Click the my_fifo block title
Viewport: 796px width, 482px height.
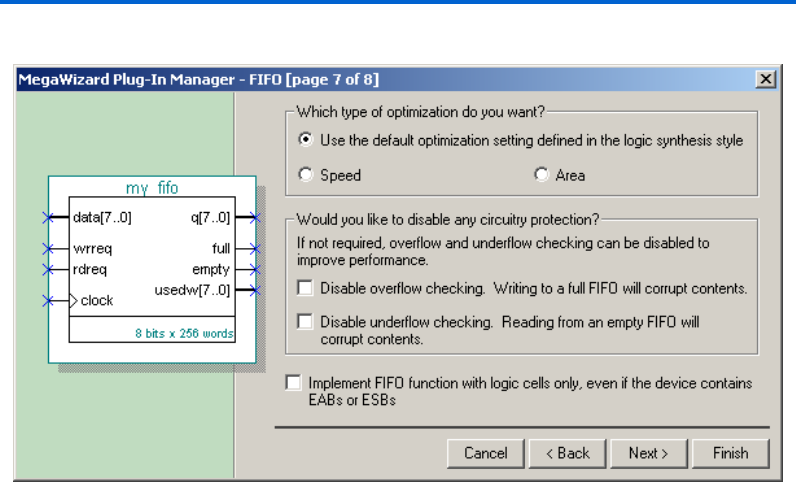152,187
